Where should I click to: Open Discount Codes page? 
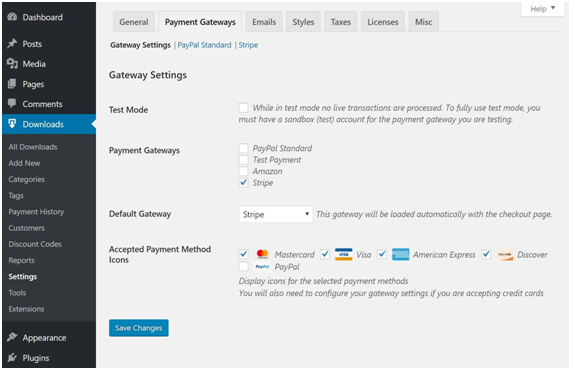(35, 244)
